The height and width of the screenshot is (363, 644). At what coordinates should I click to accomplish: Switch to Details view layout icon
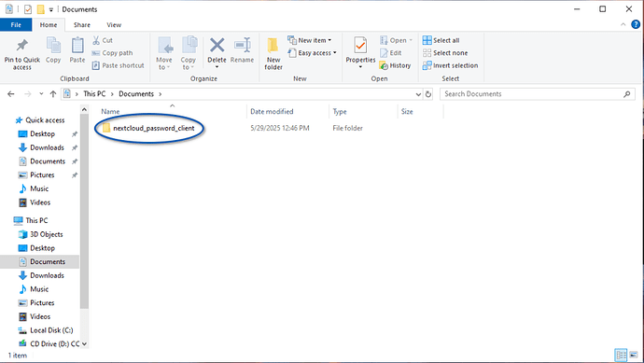[621, 355]
